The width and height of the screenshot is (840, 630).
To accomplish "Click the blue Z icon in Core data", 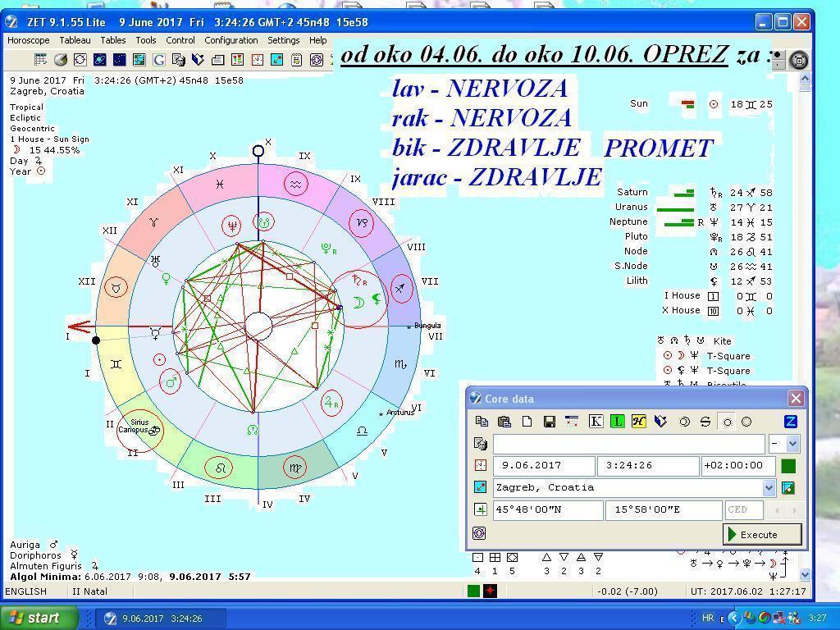I will coord(791,422).
